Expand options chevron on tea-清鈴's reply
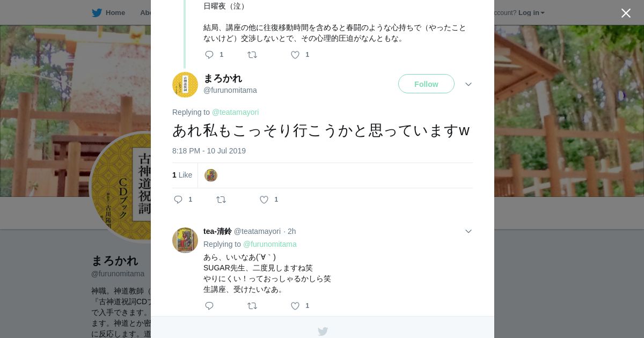 point(469,231)
